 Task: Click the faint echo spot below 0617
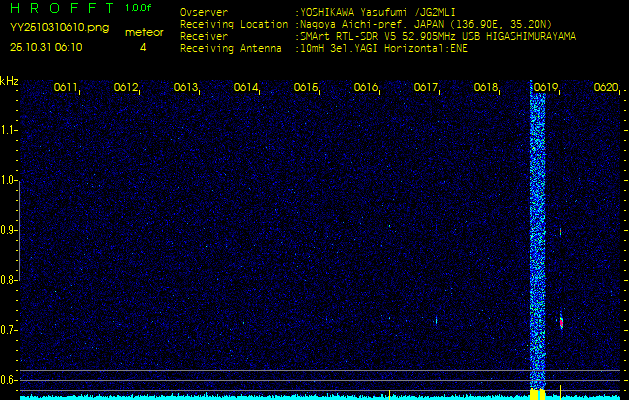coord(436,320)
